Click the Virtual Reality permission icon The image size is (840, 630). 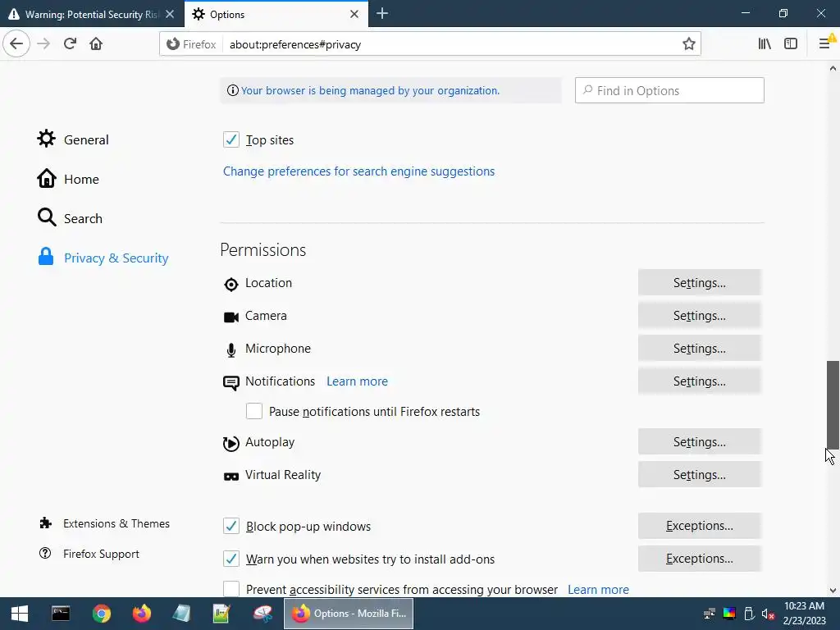click(x=231, y=477)
